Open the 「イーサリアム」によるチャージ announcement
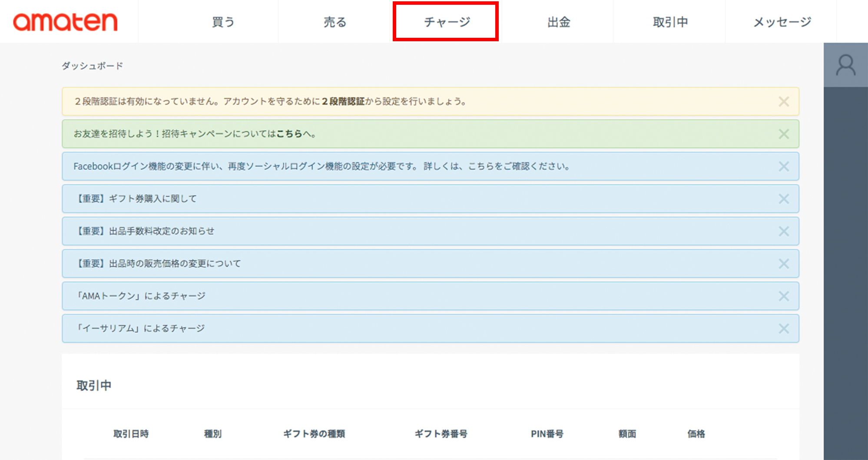This screenshot has height=460, width=868. click(140, 328)
